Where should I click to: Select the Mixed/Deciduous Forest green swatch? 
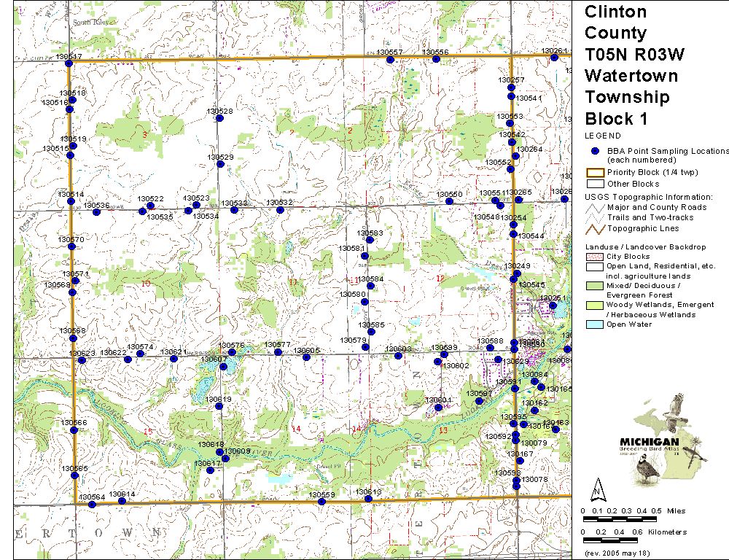[x=595, y=285]
